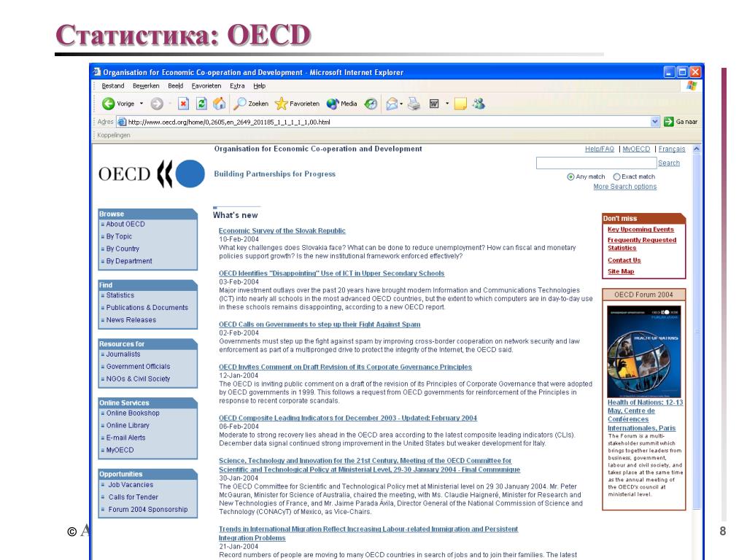Go to the home page icon
The height and width of the screenshot is (560, 747).
tap(219, 104)
